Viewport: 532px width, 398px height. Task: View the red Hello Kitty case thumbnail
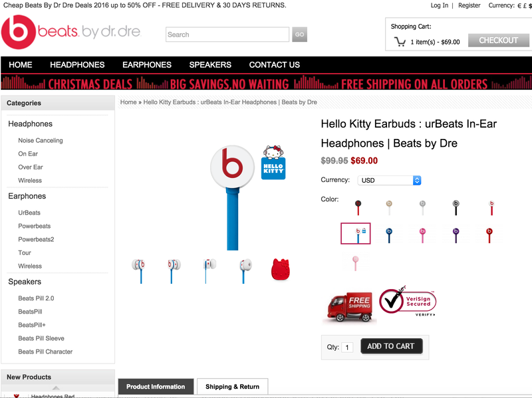280,270
